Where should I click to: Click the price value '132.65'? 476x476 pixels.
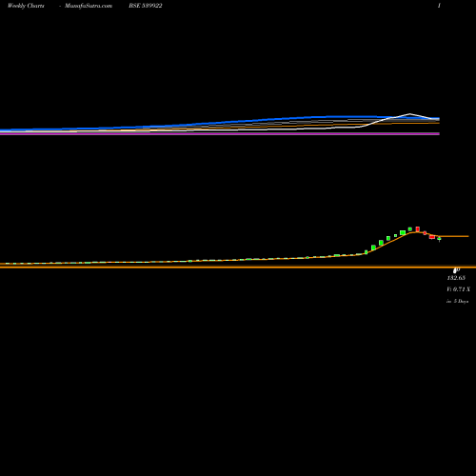click(456, 278)
